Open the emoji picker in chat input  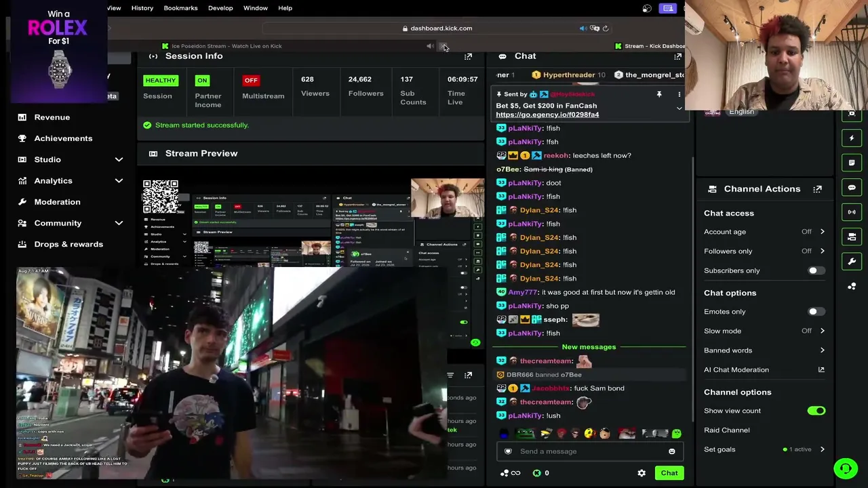click(x=671, y=451)
